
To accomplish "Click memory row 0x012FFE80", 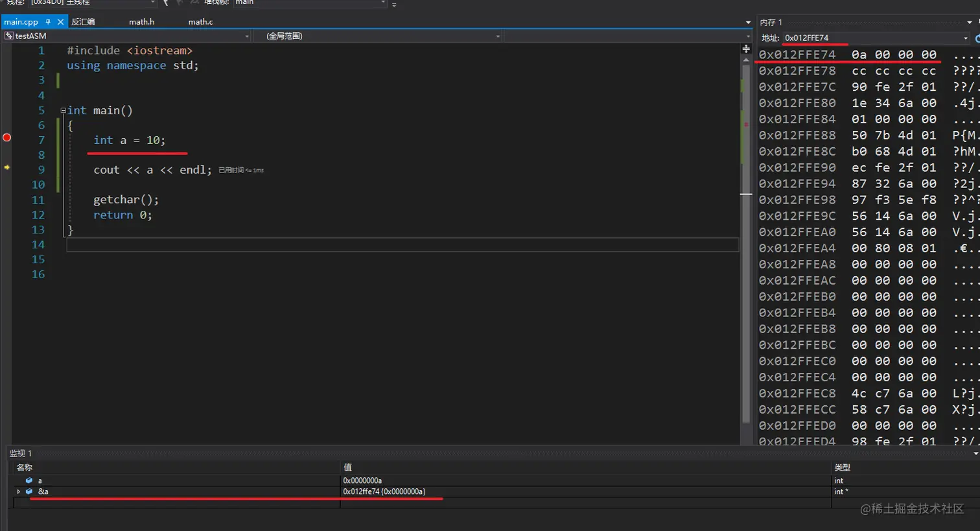I will coord(869,104).
